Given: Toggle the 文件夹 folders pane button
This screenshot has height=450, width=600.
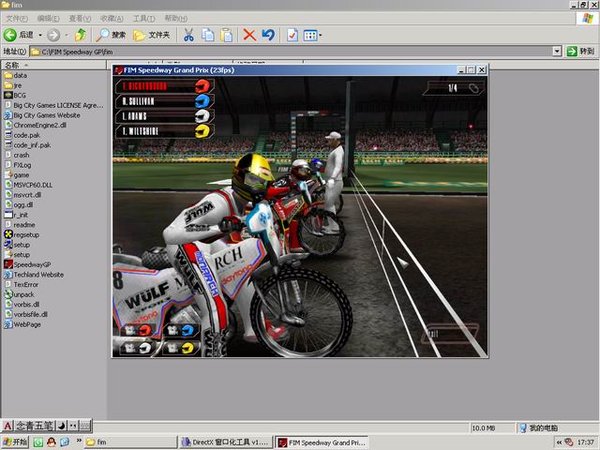Looking at the screenshot, I should click(152, 35).
